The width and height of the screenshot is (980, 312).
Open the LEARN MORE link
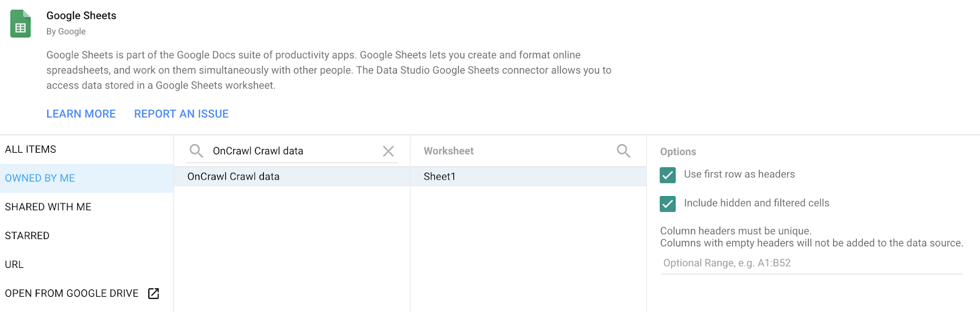(81, 114)
